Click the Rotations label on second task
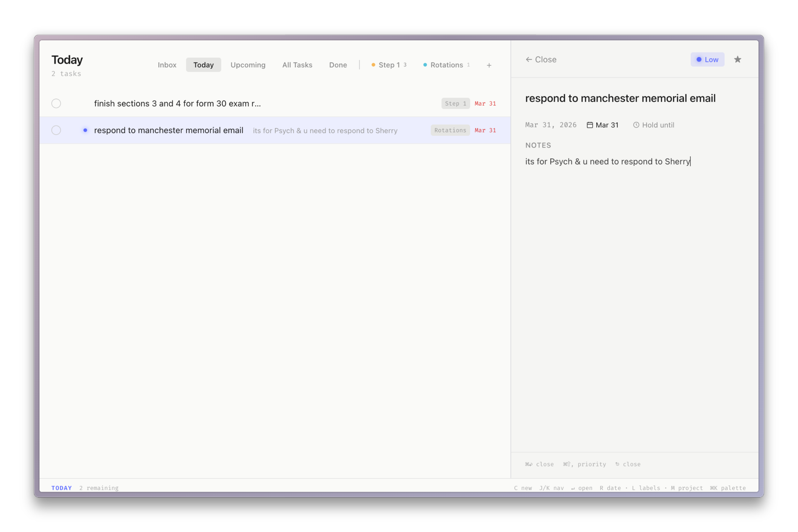Image resolution: width=798 pixels, height=532 pixels. tap(450, 130)
